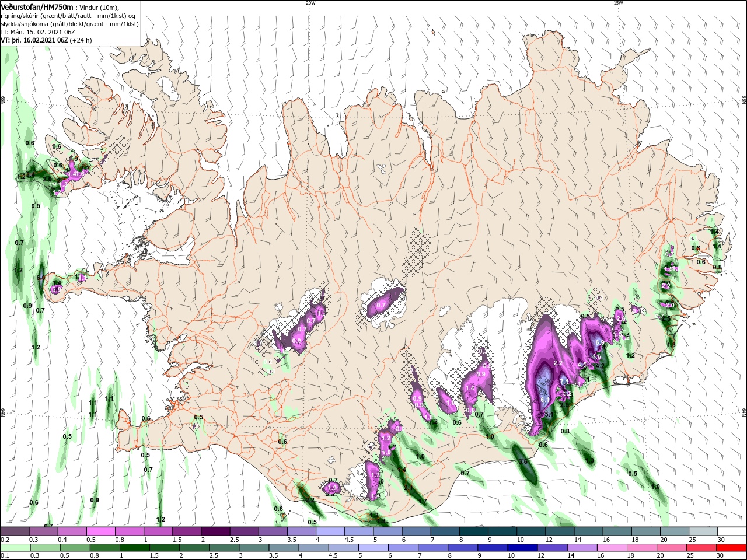Click the '(+24 h)' forecast offset text
Image resolution: width=747 pixels, height=560 pixels.
tap(81, 40)
